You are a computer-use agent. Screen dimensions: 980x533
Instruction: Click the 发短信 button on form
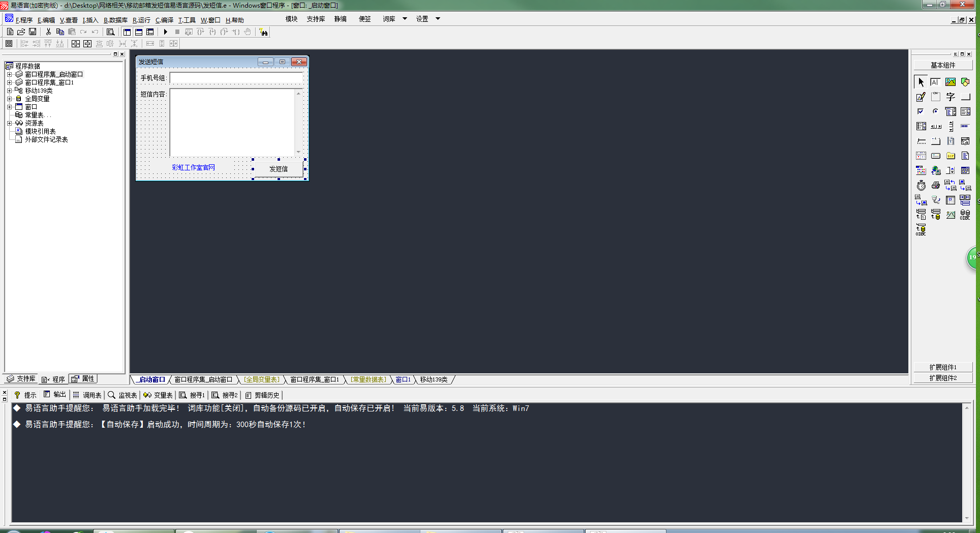pyautogui.click(x=279, y=169)
